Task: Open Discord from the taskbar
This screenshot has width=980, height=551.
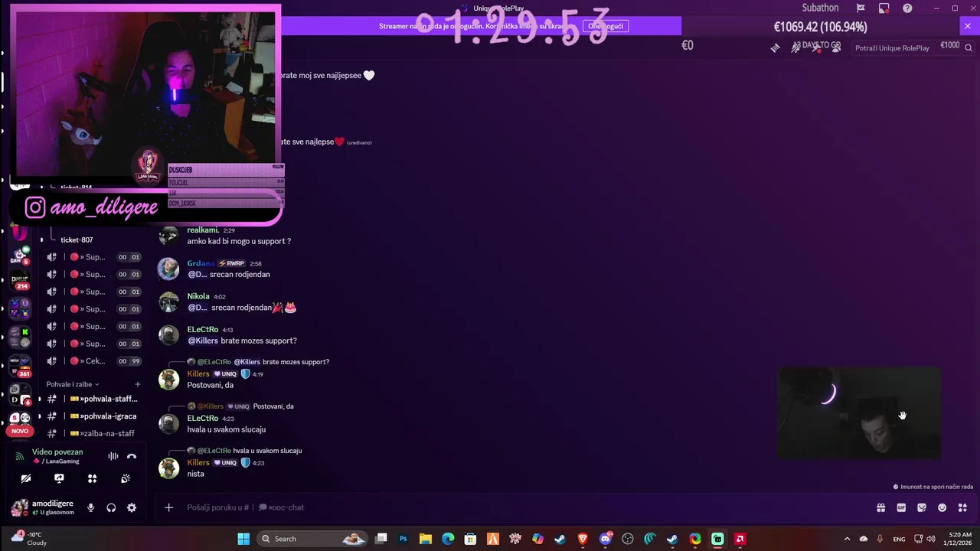Action: tap(606, 539)
